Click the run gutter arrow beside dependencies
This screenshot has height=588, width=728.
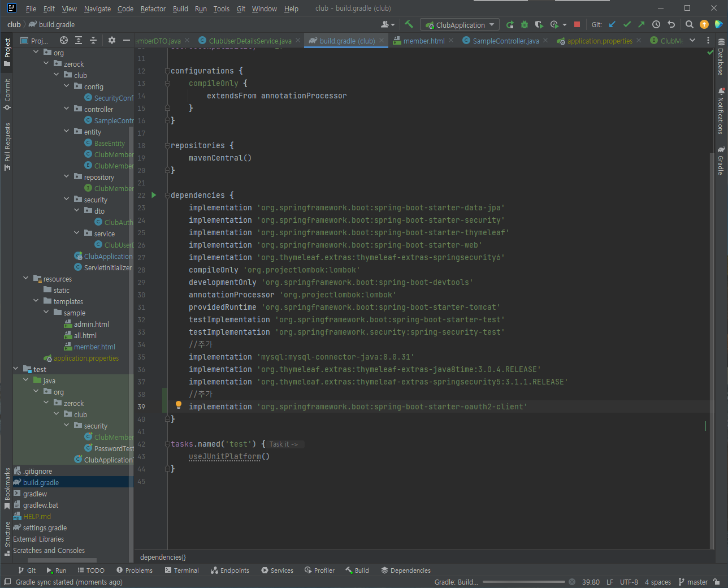point(154,195)
